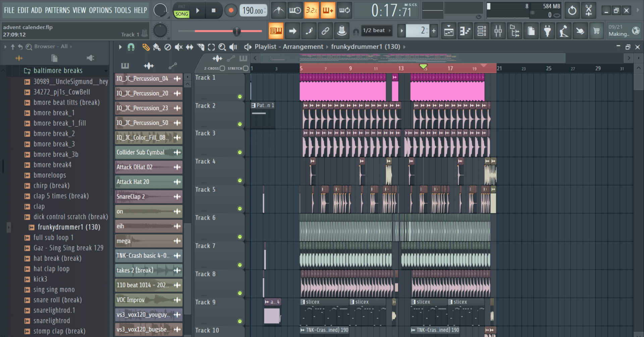
Task: Open the EDIT menu
Action: tap(23, 10)
